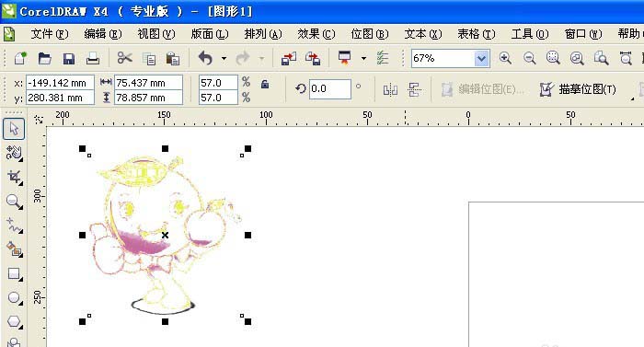Image resolution: width=644 pixels, height=347 pixels.
Task: Select the Crop tool
Action: pyautogui.click(x=14, y=178)
